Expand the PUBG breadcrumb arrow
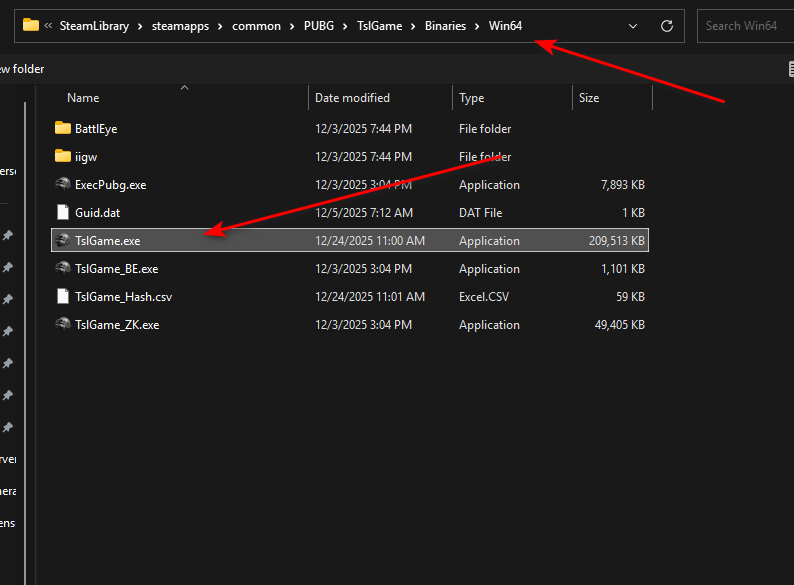This screenshot has height=585, width=794. tap(345, 26)
